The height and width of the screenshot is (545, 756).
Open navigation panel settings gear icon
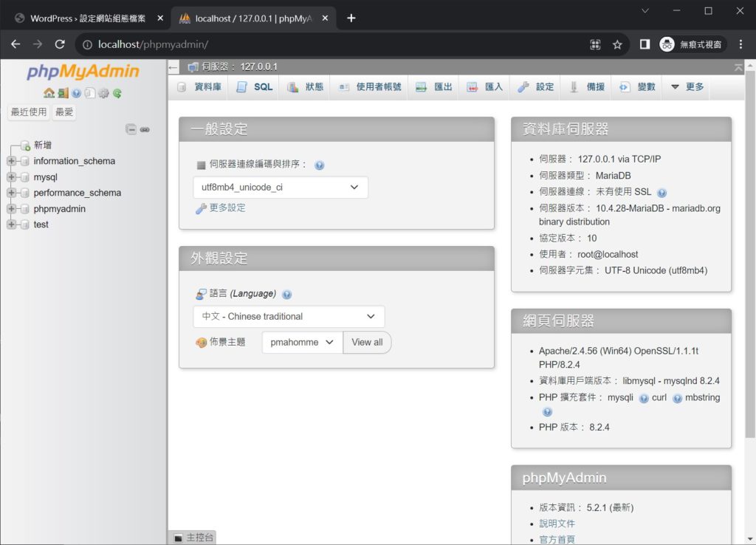[103, 93]
